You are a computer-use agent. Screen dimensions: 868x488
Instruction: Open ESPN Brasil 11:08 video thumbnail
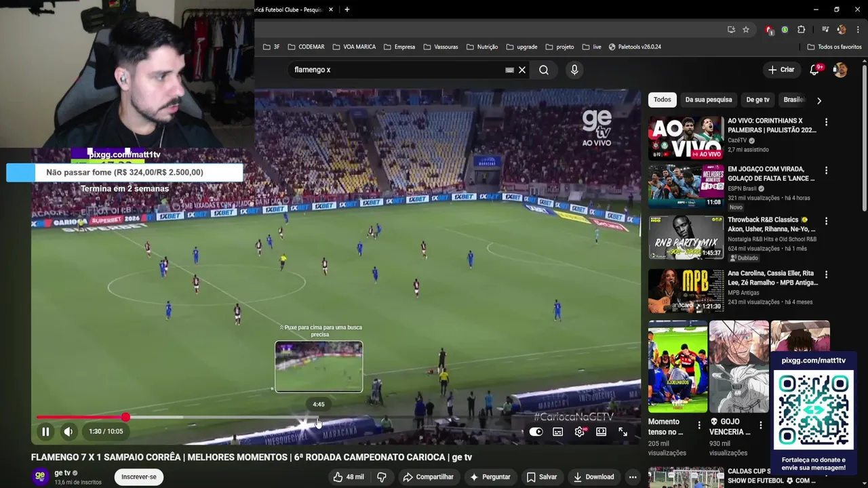(686, 187)
